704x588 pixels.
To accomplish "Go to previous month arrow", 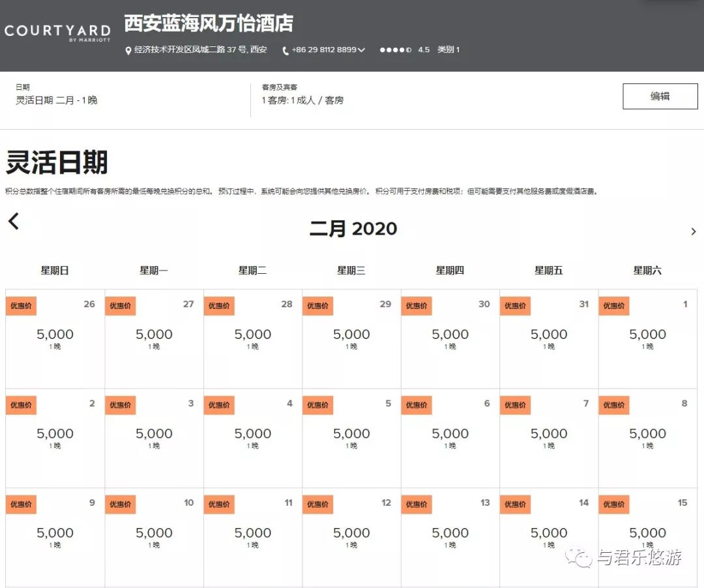I will click(14, 221).
